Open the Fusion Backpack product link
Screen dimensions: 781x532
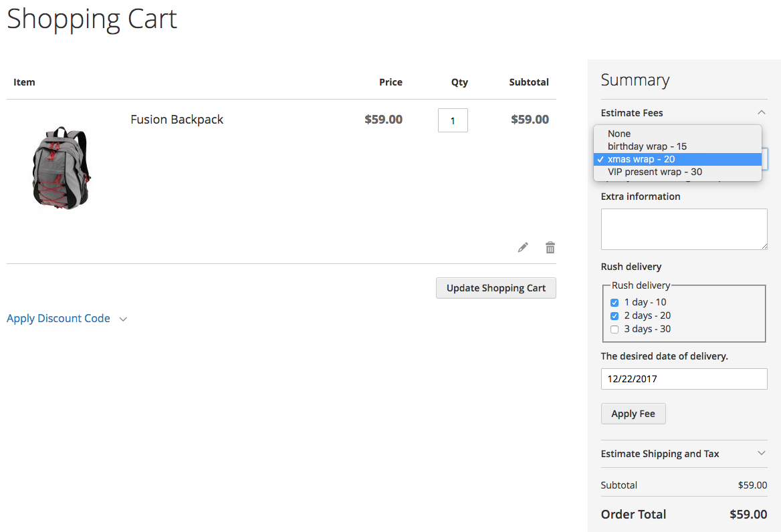(x=177, y=120)
